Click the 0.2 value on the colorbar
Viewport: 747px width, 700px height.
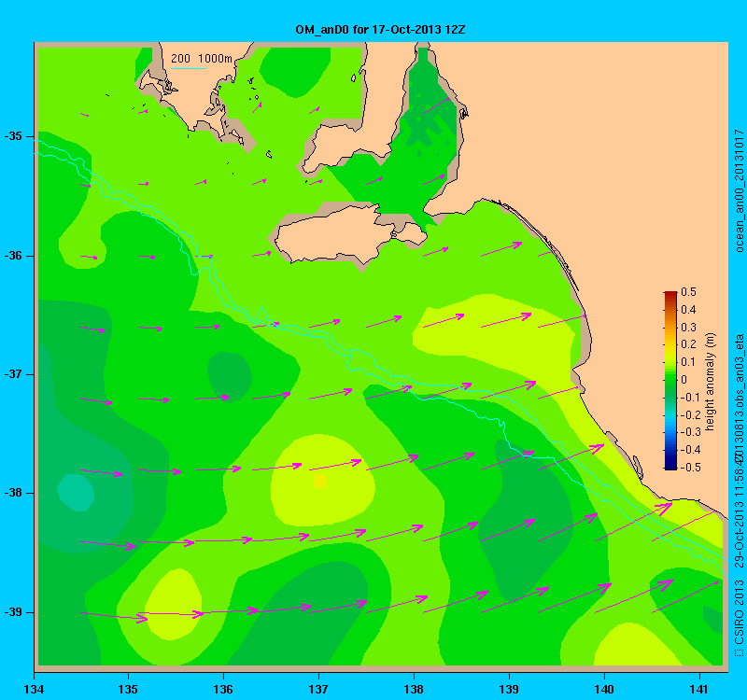click(689, 344)
